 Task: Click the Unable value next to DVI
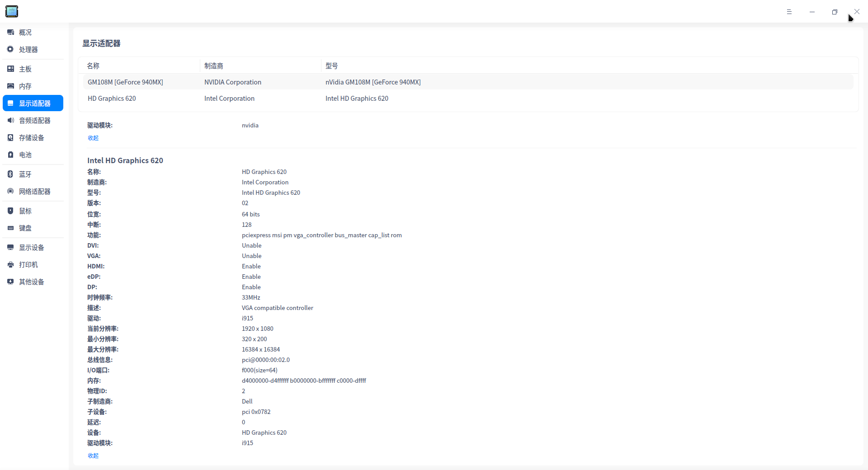[252, 245]
